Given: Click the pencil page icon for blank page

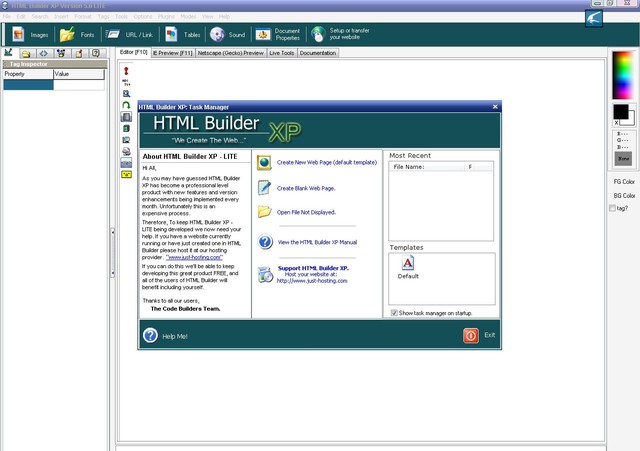Looking at the screenshot, I should coord(264,188).
